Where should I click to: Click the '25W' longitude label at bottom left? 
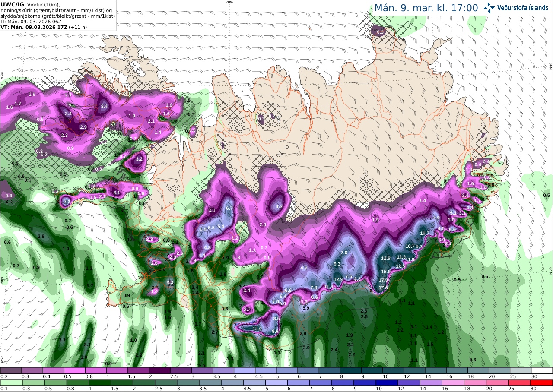(2, 359)
